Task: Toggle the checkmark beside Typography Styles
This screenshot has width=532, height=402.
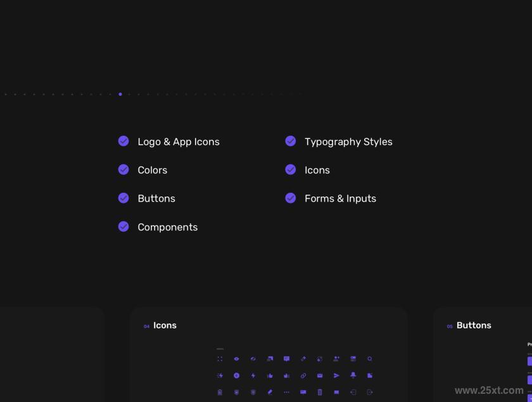Action: pyautogui.click(x=291, y=141)
